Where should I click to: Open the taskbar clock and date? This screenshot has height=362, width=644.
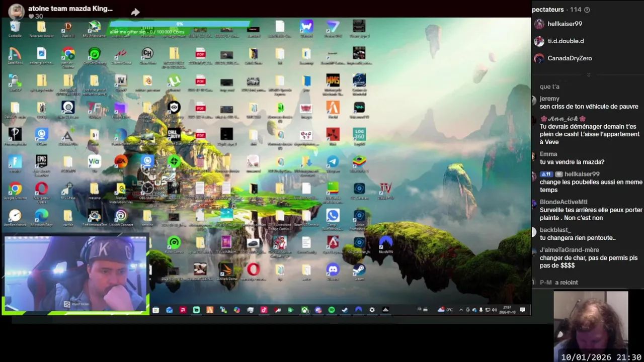507,310
